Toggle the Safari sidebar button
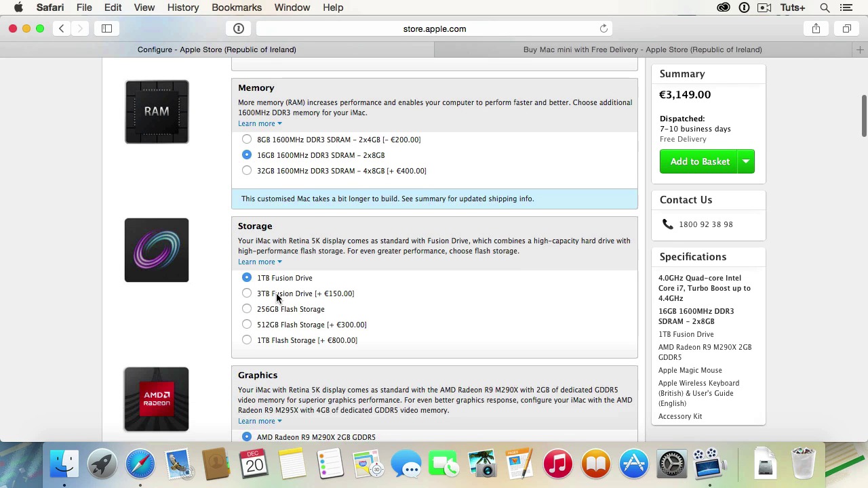868x488 pixels. 106,28
